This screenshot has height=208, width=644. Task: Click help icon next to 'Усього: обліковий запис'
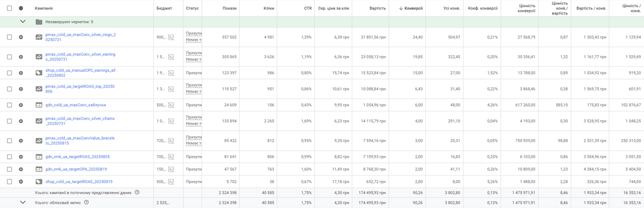pos(86,203)
